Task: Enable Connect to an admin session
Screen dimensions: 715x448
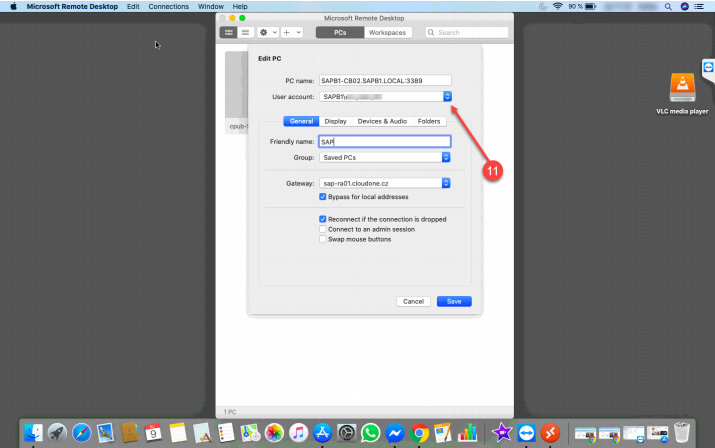Action: pos(322,229)
